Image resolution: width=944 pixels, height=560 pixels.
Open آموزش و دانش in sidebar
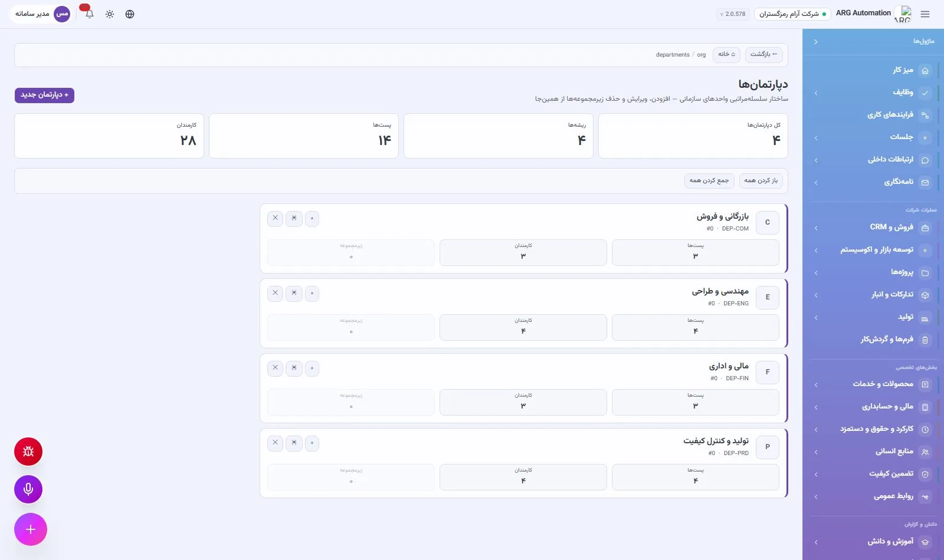coord(873,542)
